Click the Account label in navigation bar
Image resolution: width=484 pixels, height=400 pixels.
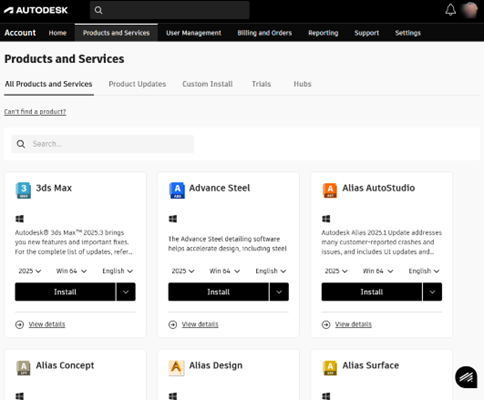click(20, 33)
